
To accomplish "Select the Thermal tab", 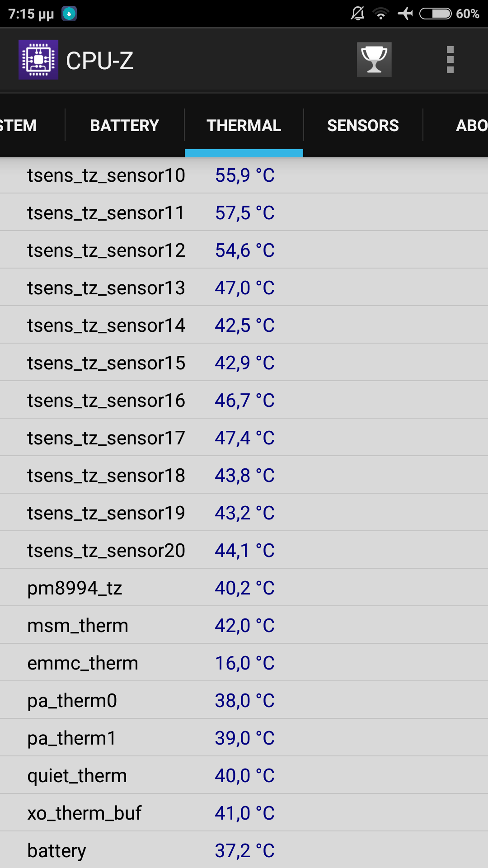I will pyautogui.click(x=244, y=125).
